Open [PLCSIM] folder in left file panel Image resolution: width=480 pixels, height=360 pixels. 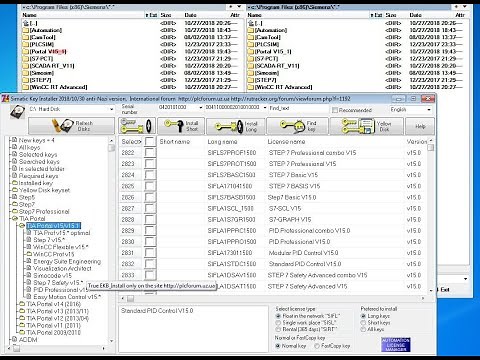(x=42, y=44)
